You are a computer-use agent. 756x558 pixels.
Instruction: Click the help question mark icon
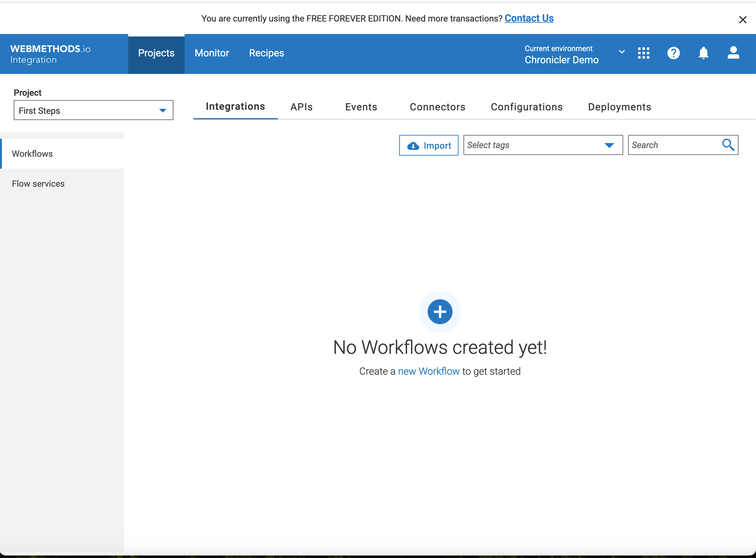[x=673, y=53]
